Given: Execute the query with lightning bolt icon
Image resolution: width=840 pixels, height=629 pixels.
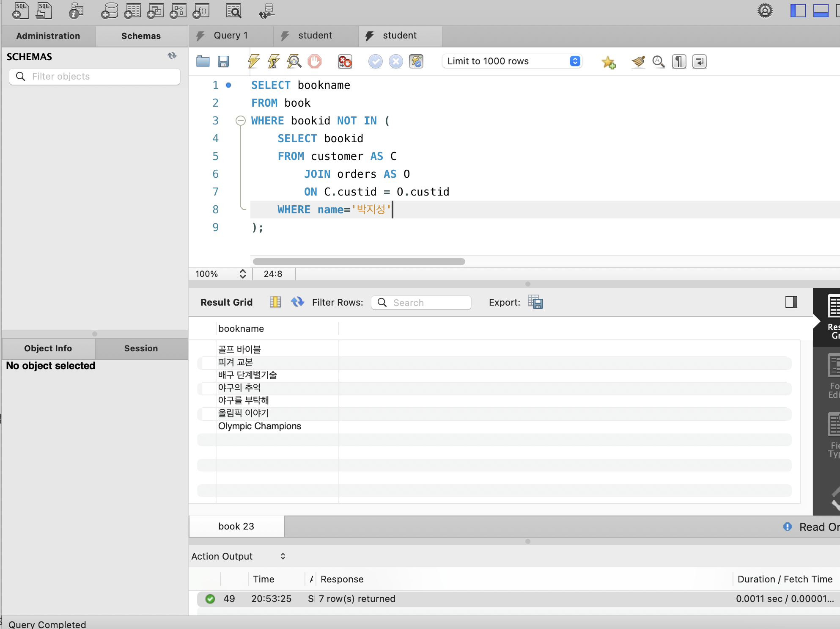Looking at the screenshot, I should click(x=253, y=61).
